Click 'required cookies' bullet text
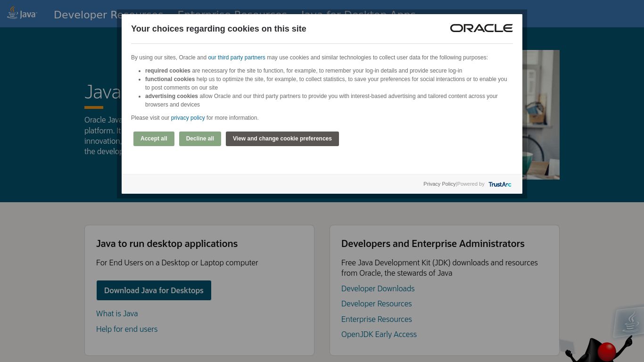This screenshot has height=362, width=644. (x=304, y=71)
